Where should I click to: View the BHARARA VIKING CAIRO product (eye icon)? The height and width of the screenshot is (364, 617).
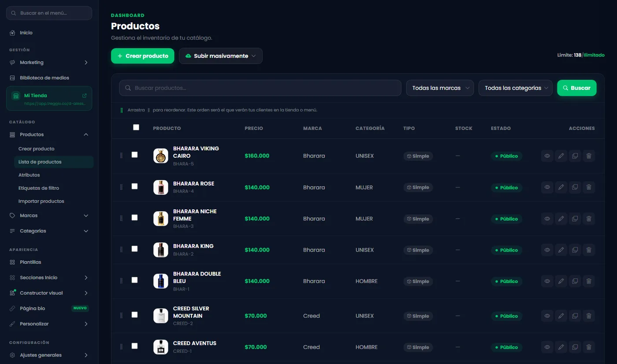coord(547,156)
